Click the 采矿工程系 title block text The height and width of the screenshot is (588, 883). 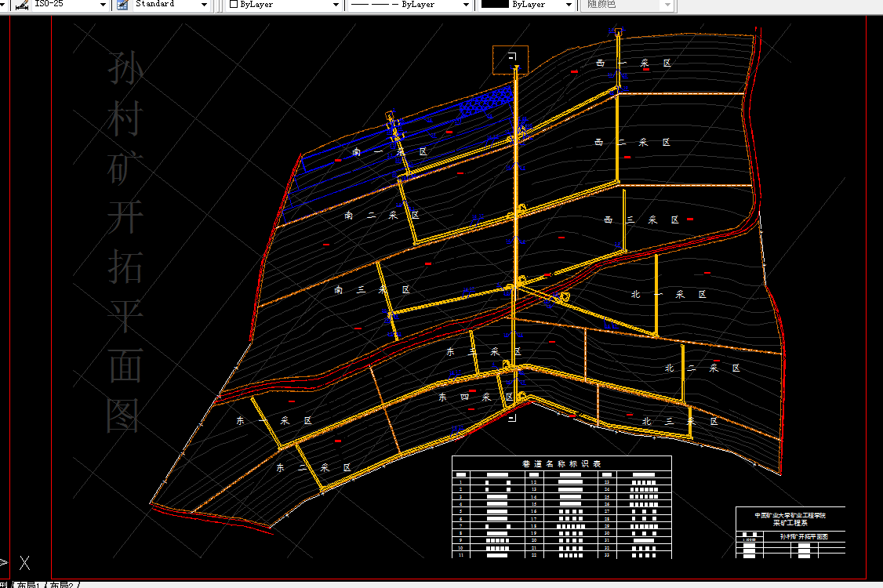(790, 523)
